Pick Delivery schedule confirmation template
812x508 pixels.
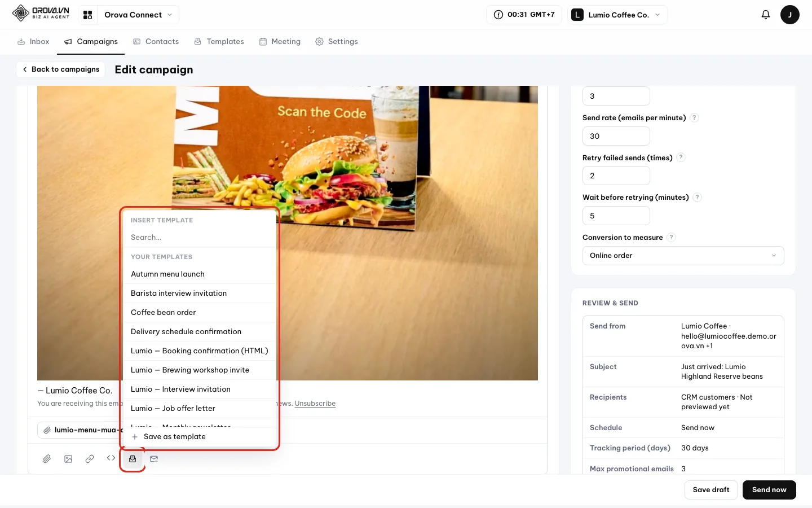pyautogui.click(x=200, y=332)
